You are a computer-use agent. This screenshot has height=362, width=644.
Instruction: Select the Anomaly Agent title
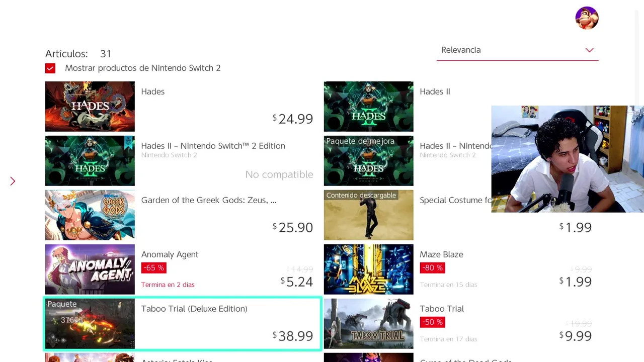click(170, 254)
